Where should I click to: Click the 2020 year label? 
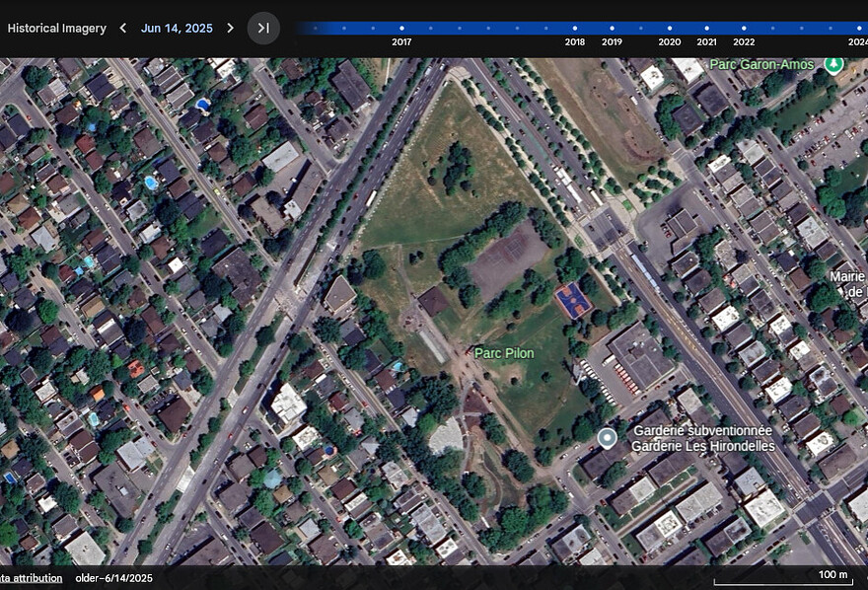point(670,42)
